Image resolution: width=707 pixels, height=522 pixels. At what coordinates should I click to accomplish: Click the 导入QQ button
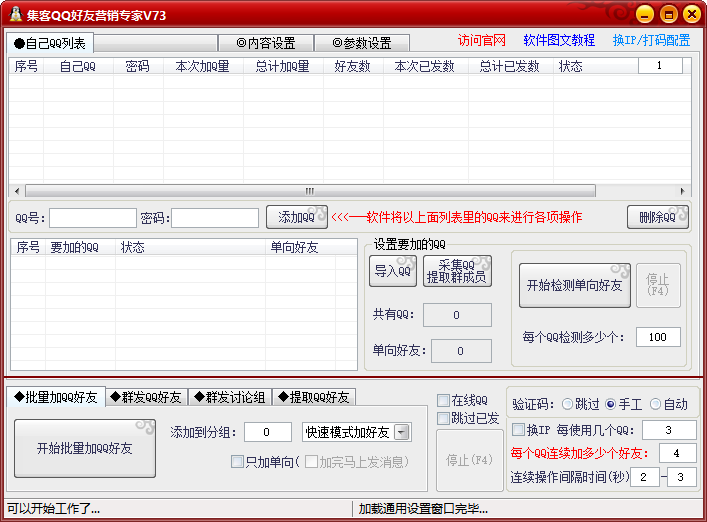tap(393, 271)
